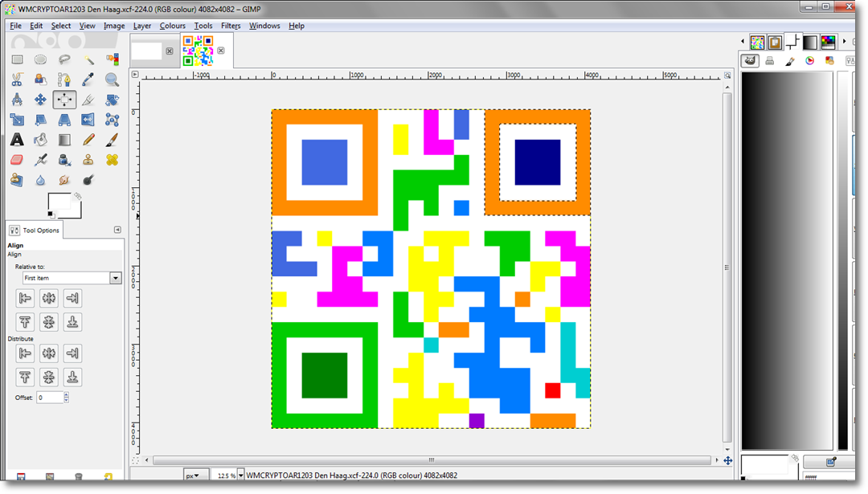Choose the Text tool

(17, 140)
